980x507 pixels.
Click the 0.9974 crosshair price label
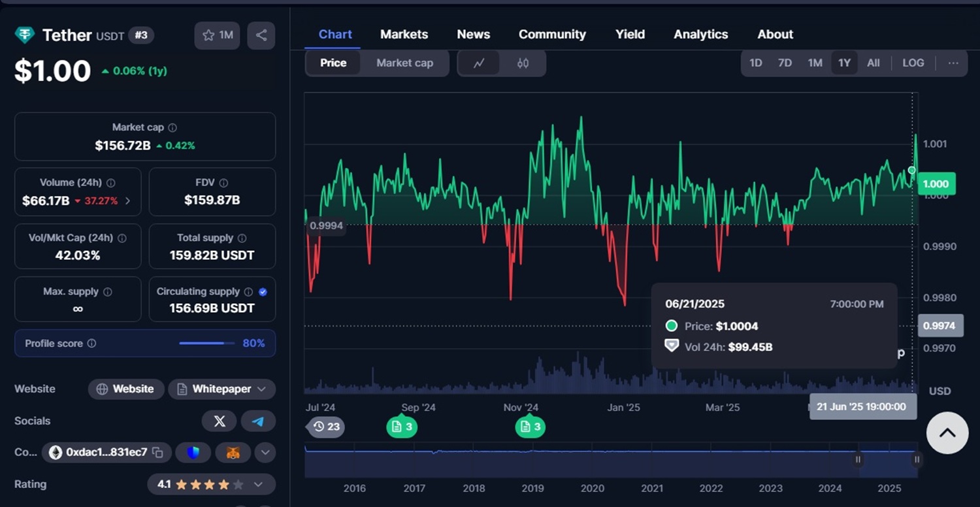(941, 325)
